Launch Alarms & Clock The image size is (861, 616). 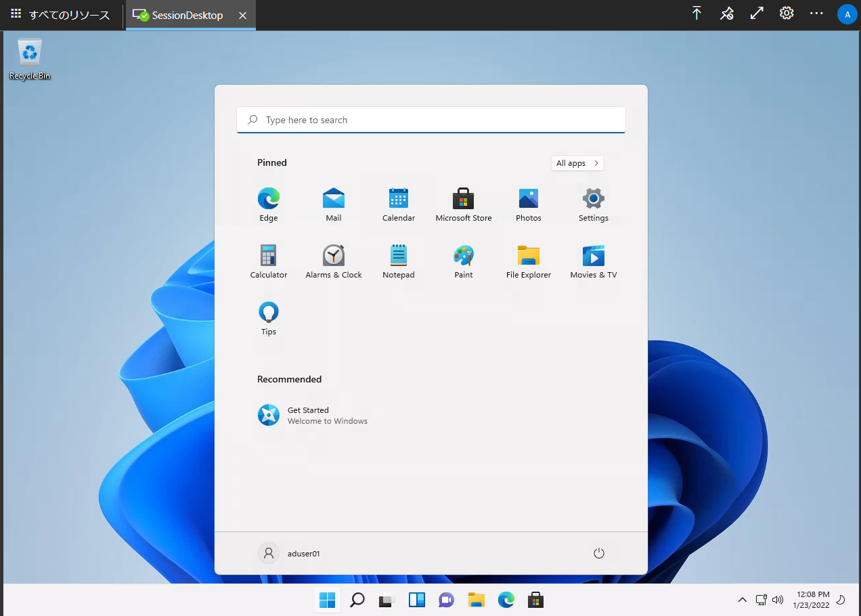(x=334, y=262)
